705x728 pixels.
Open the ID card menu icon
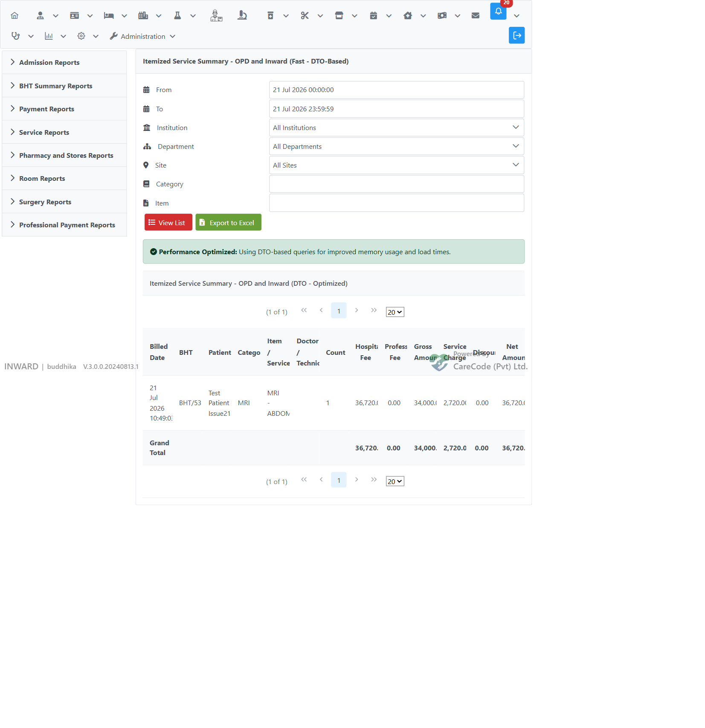click(x=74, y=16)
